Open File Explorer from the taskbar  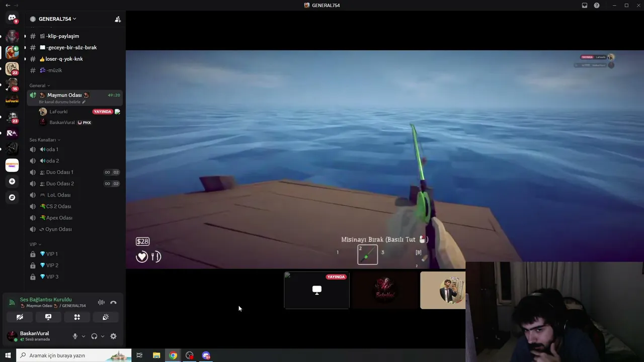pos(156,355)
